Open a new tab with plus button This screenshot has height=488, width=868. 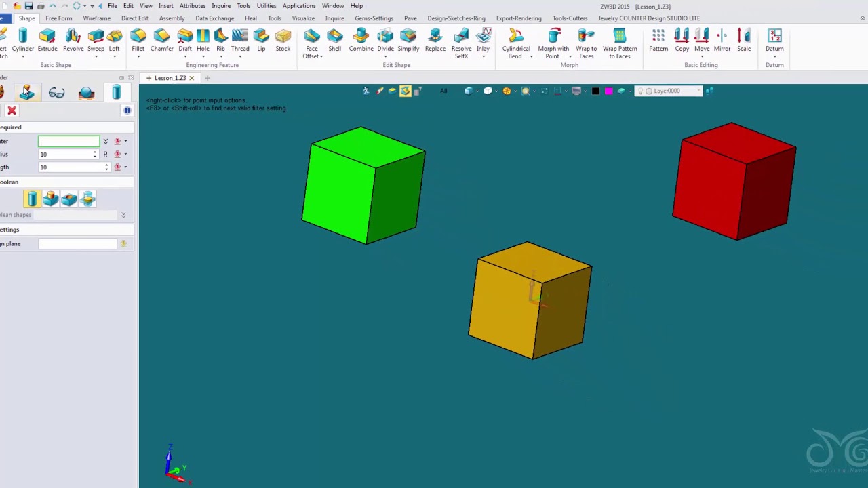[208, 78]
